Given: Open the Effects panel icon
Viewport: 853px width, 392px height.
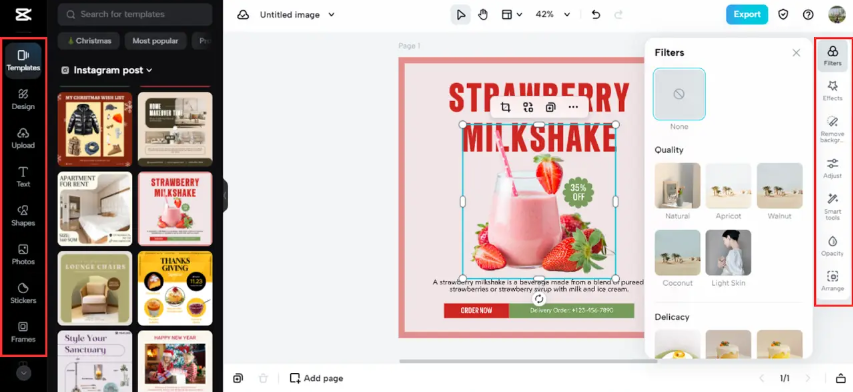Looking at the screenshot, I should [x=832, y=90].
